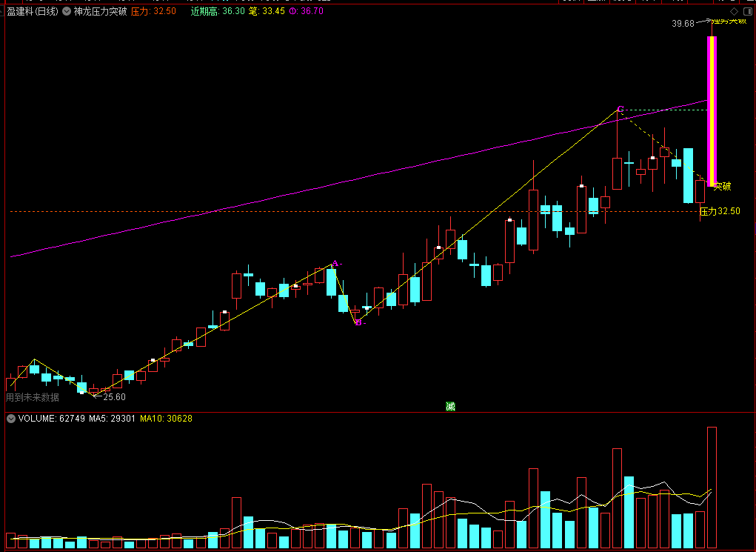Click the 压力32.50 label on the dashed line

click(x=720, y=211)
